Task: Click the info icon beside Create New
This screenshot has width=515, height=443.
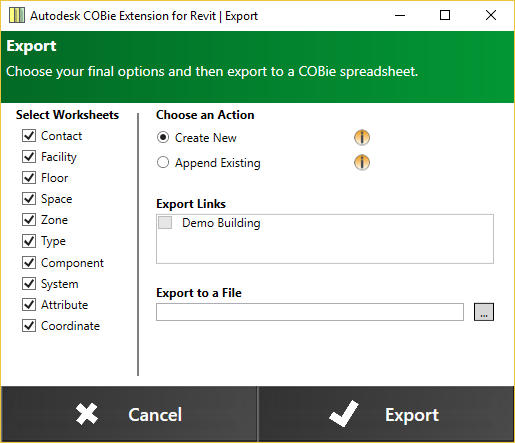Action: click(x=362, y=137)
